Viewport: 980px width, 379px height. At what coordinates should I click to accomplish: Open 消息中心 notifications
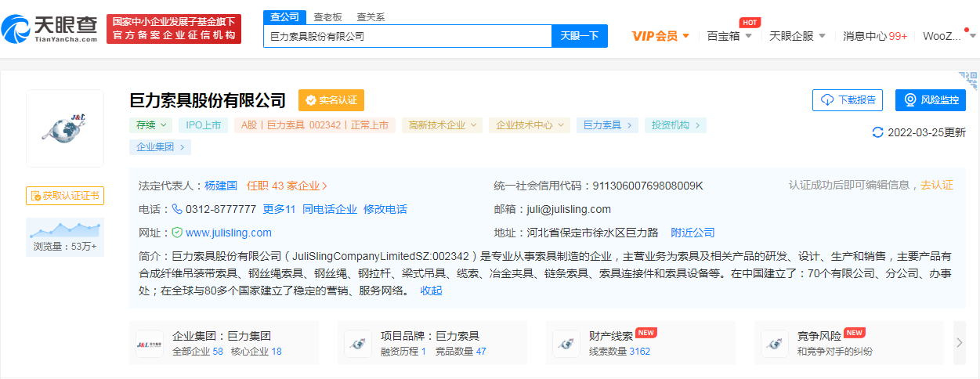tap(875, 36)
